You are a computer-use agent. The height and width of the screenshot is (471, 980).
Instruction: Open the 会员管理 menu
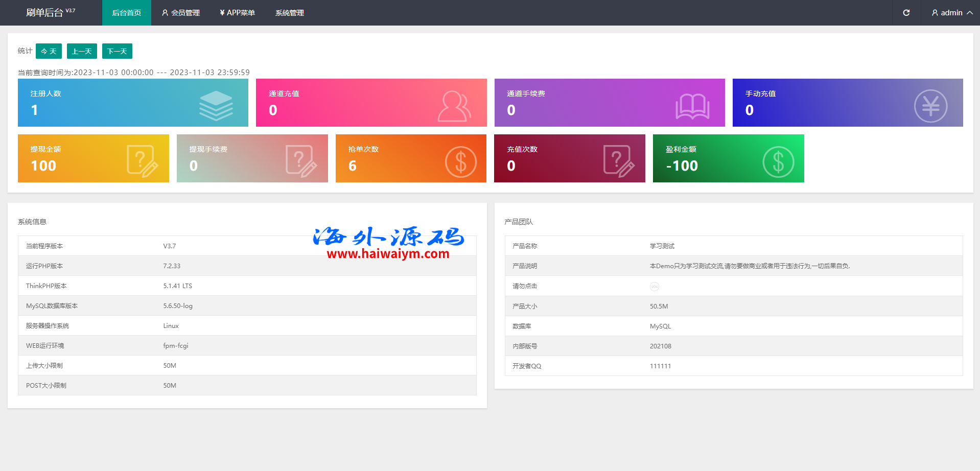pyautogui.click(x=181, y=13)
